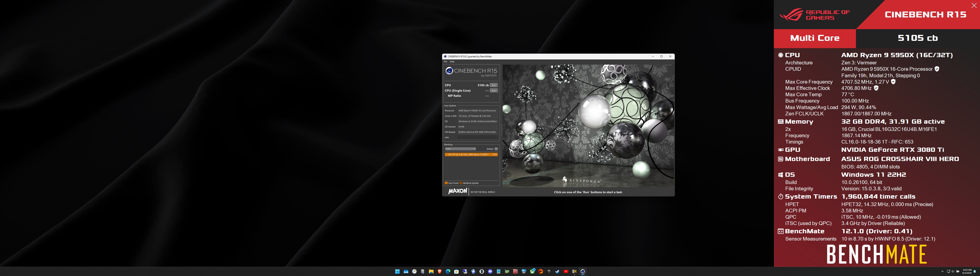This screenshot has width=980, height=276.
Task: Click the Identical System legend swatch
Action: [461, 183]
